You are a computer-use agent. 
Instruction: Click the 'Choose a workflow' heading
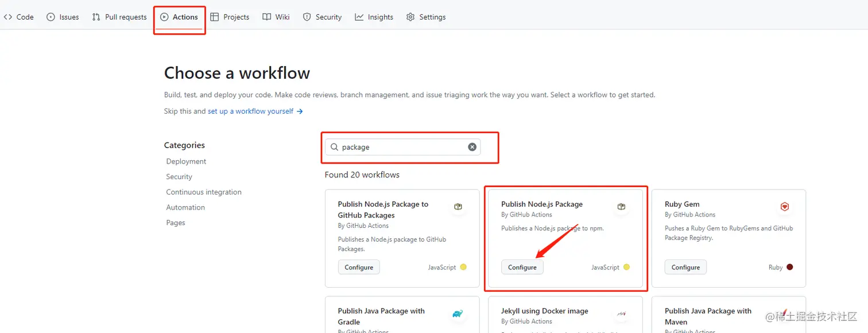coord(237,73)
